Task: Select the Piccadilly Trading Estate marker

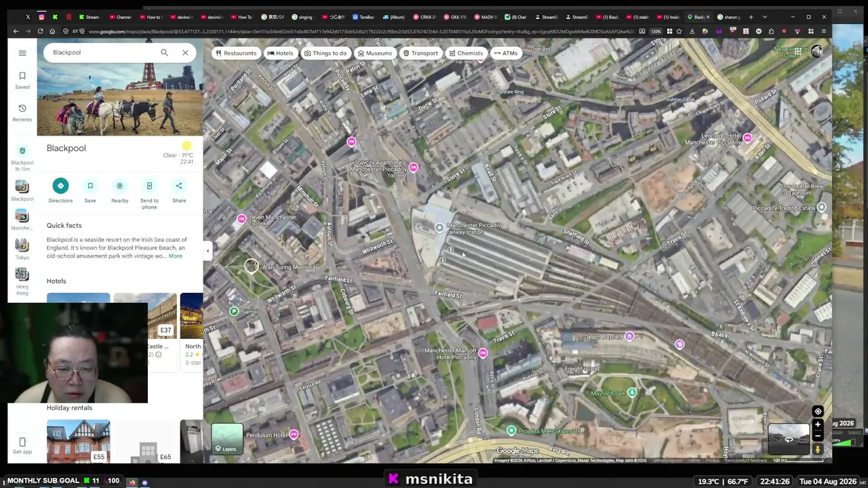Action: tap(822, 207)
